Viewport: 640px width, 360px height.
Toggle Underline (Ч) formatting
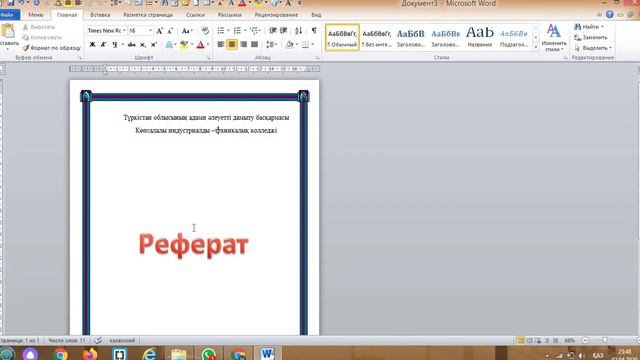(115, 44)
